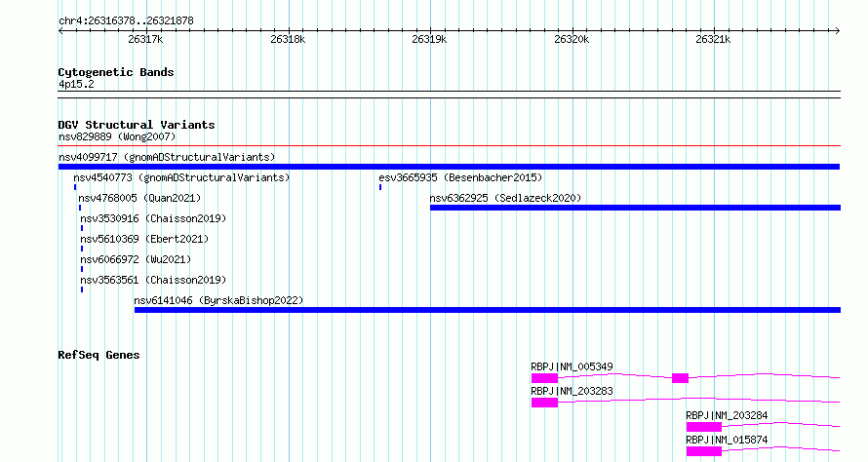This screenshot has width=868, height=462.
Task: Select variant nsv829889 (Wong2007) label
Action: pos(117,136)
